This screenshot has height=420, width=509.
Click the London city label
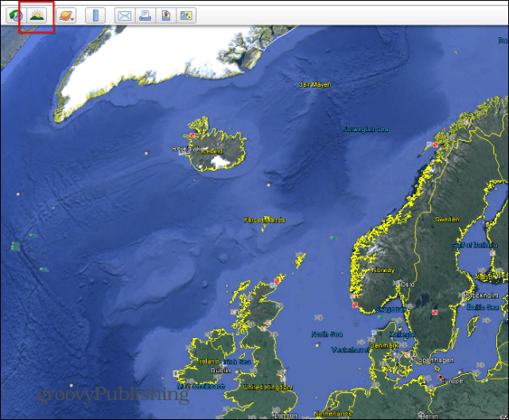tap(286, 415)
